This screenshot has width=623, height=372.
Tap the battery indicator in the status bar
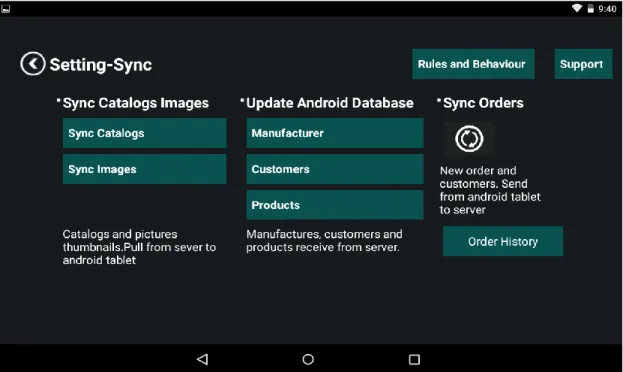[590, 8]
